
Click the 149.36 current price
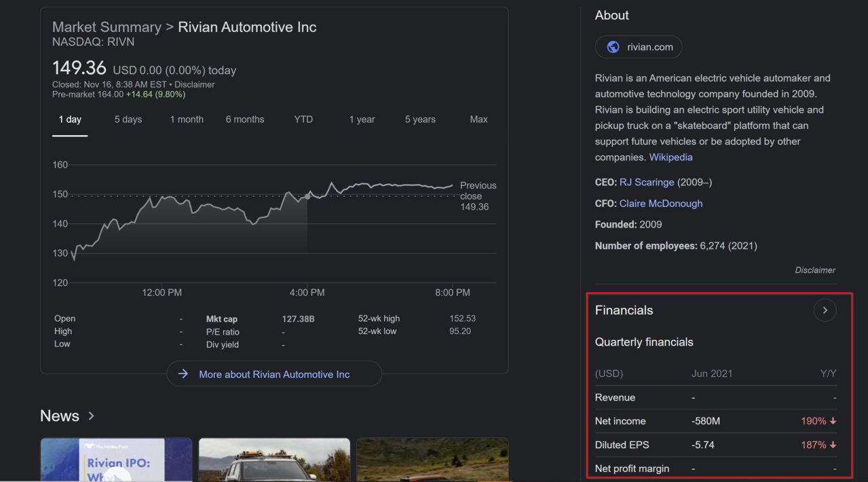click(x=79, y=68)
